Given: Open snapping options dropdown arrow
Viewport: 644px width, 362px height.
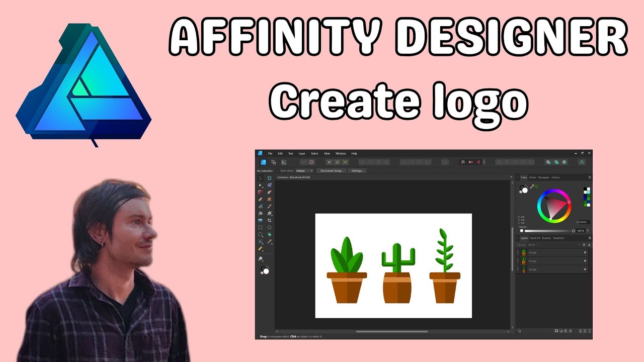Looking at the screenshot, I should point(484,162).
